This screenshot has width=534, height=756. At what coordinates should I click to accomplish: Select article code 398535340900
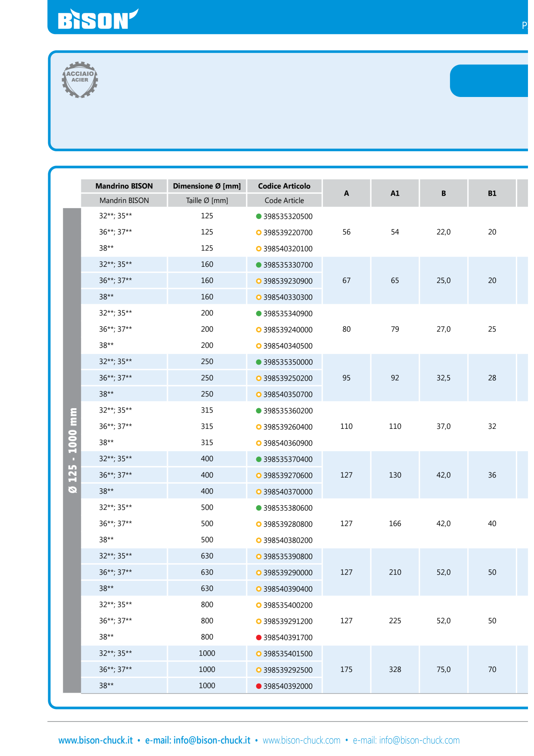tap(288, 314)
